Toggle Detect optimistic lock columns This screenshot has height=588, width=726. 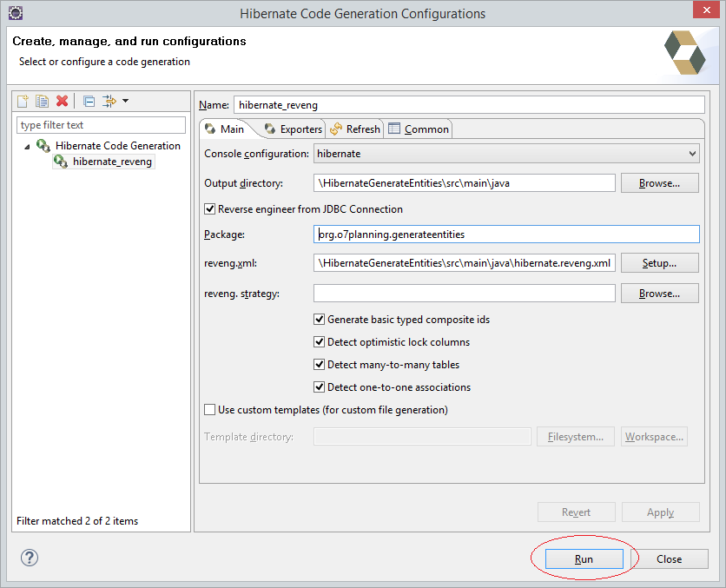[x=319, y=342]
